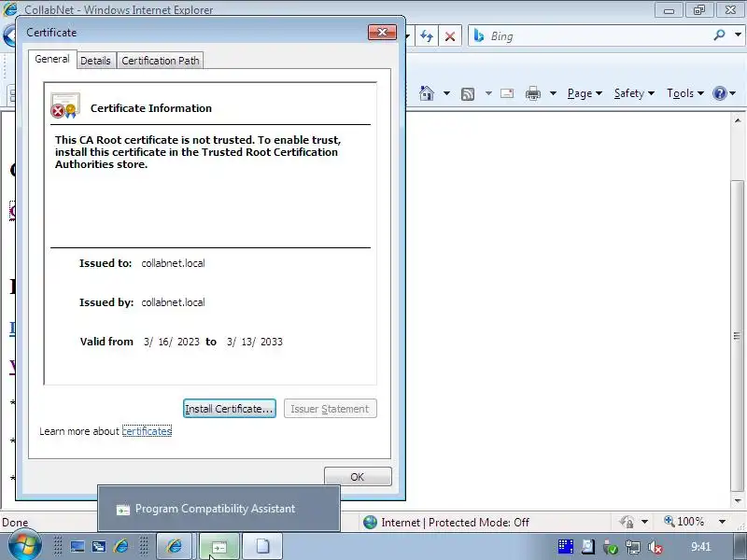Open dropdown arrow next to Home icon

pos(446,93)
